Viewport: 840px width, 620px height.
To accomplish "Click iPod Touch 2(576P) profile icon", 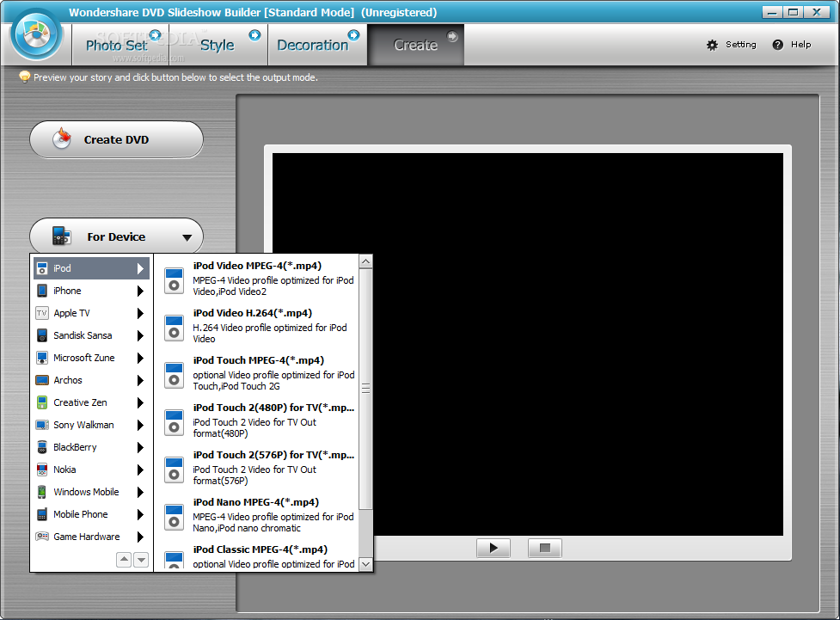I will tap(174, 469).
